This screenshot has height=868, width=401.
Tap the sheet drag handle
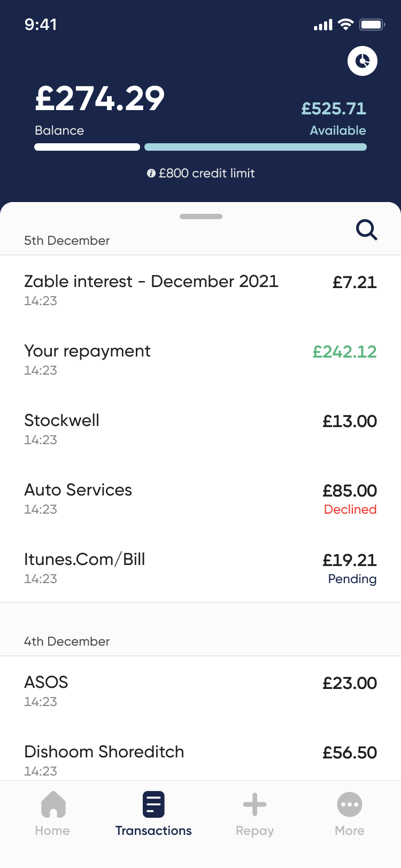click(201, 216)
